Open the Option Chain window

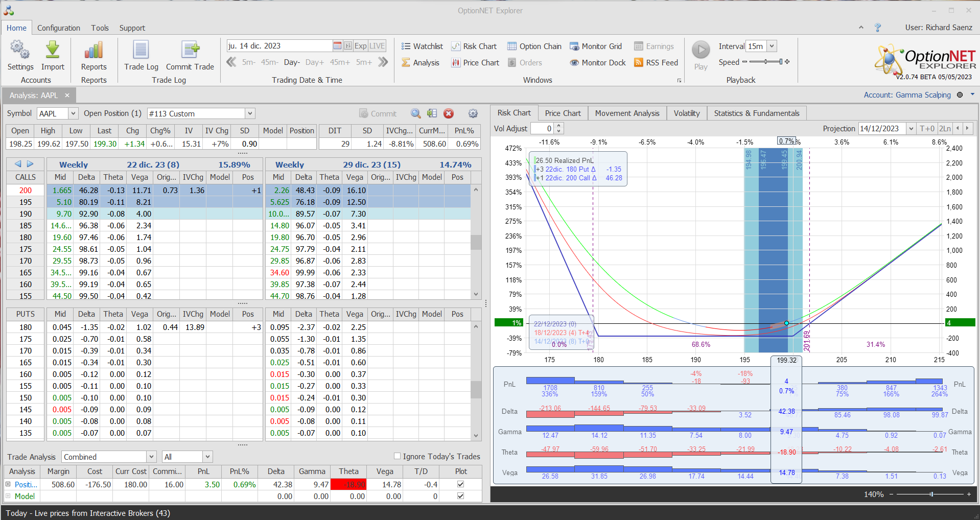click(534, 46)
